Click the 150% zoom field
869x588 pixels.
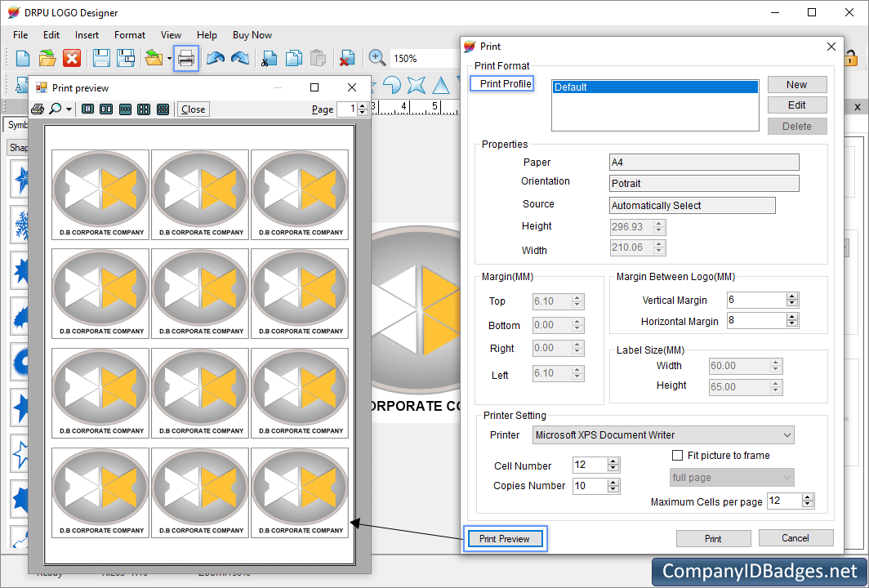tap(424, 58)
